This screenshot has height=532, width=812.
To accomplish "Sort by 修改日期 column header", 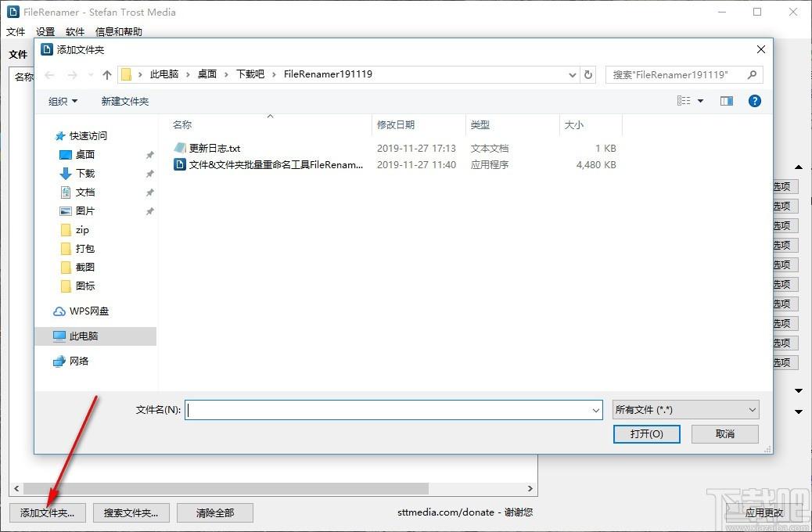I will 396,125.
